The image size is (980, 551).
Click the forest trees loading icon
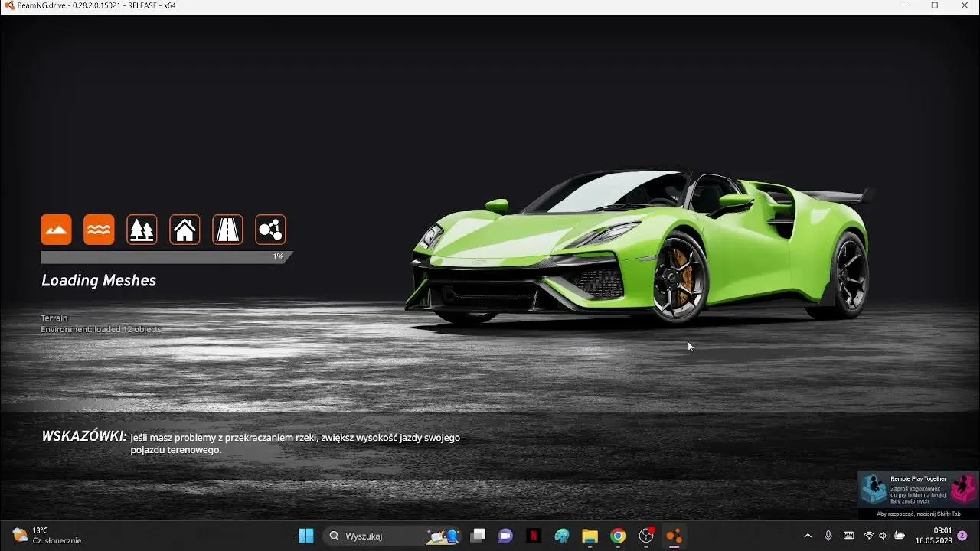coord(142,230)
